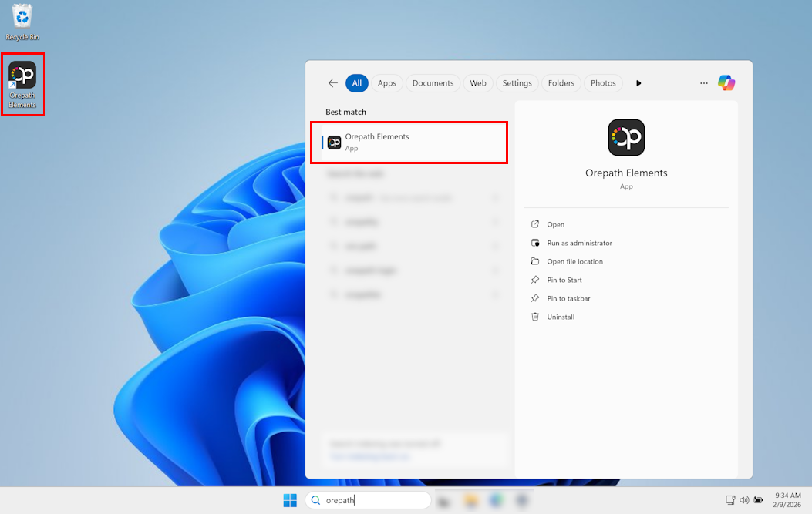Select the Recycle Bin desktop icon
This screenshot has width=812, height=514.
coord(22,22)
